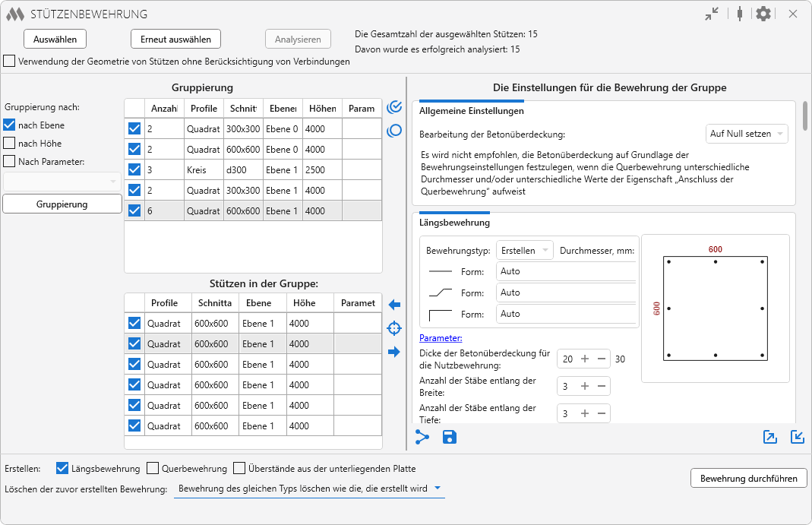Click the export settings arrow icon
This screenshot has height=525, width=812.
(770, 437)
